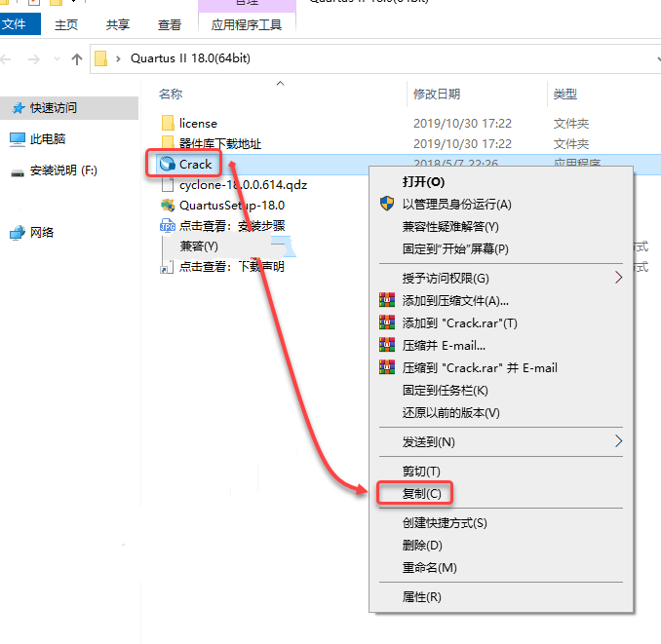Choose 添加到压缩文件(A)...
The height and width of the screenshot is (644, 661).
tap(455, 301)
